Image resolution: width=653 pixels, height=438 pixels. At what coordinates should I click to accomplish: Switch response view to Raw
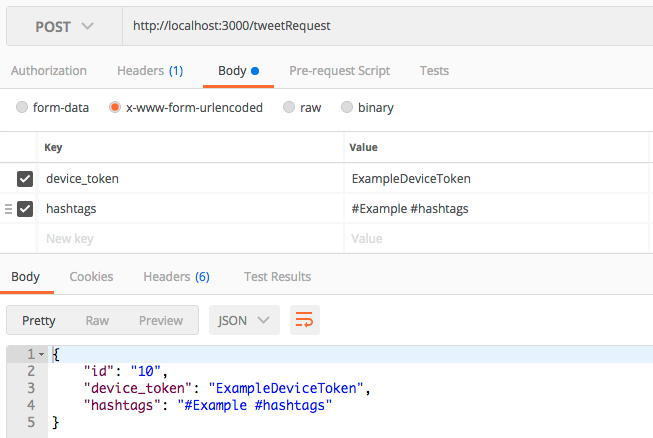coord(97,321)
